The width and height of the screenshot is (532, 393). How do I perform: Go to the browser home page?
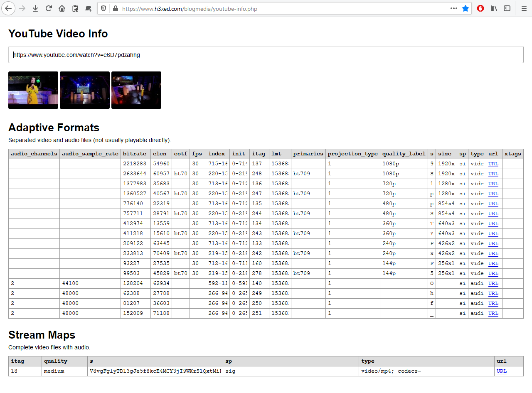pyautogui.click(x=62, y=8)
